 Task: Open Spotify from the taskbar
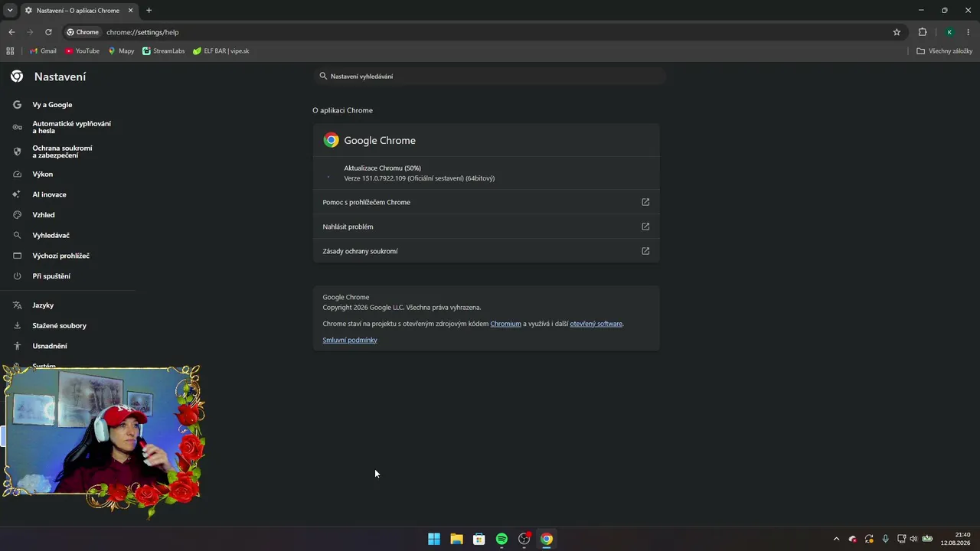pyautogui.click(x=501, y=539)
